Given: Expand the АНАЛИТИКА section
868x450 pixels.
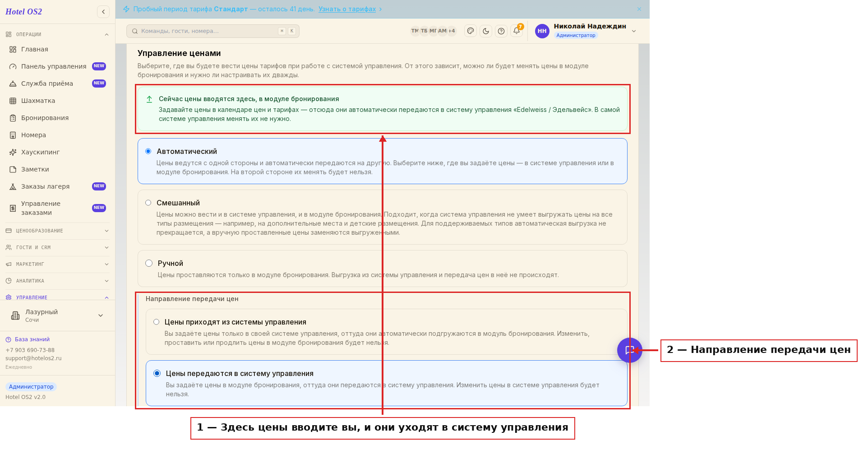Looking at the screenshot, I should coord(57,281).
